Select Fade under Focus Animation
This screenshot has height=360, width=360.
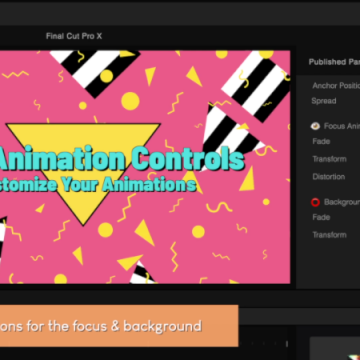pyautogui.click(x=321, y=141)
